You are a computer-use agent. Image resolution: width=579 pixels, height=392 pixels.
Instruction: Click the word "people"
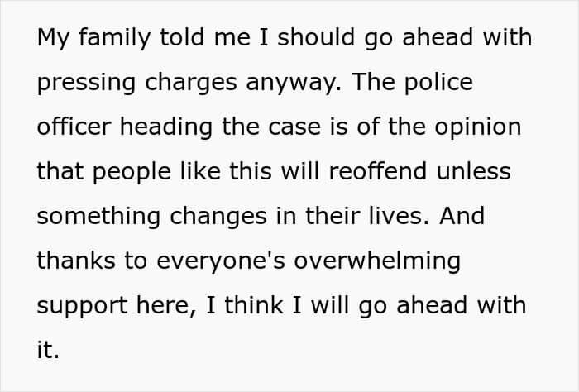click(135, 172)
